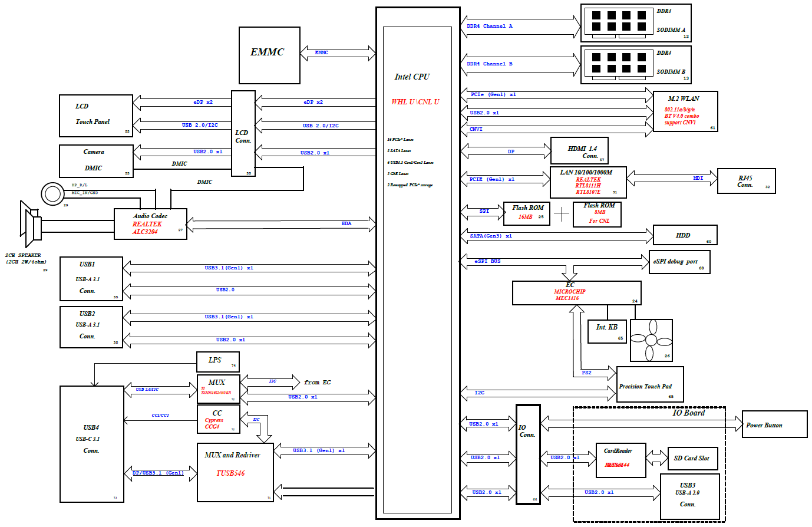Click the circular headphone jack symbol
The height and width of the screenshot is (527, 812).
[52, 194]
